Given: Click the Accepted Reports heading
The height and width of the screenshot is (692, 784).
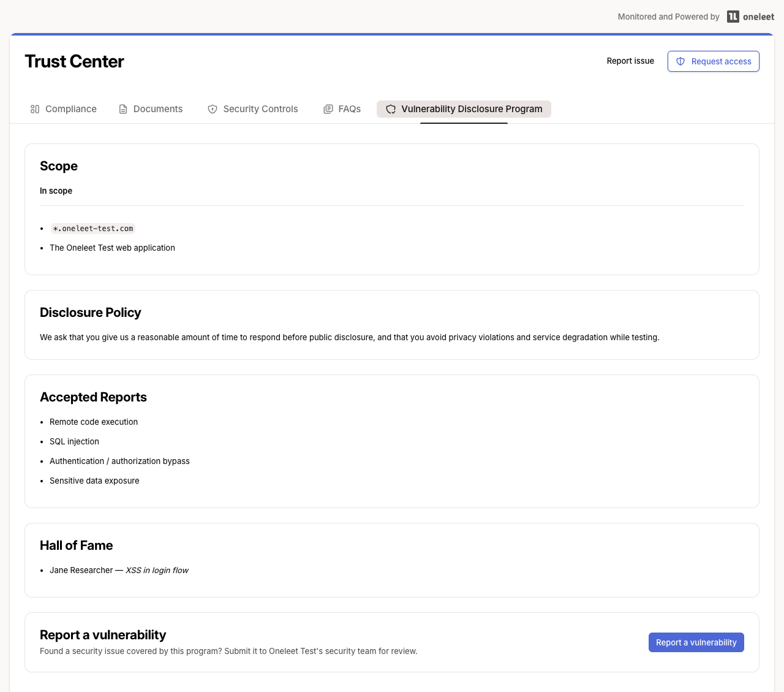Looking at the screenshot, I should pyautogui.click(x=93, y=397).
